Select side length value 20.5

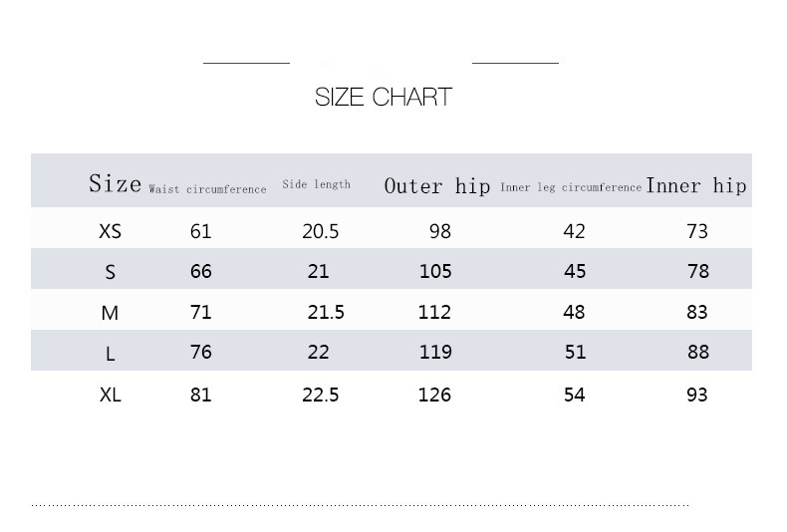tap(321, 231)
